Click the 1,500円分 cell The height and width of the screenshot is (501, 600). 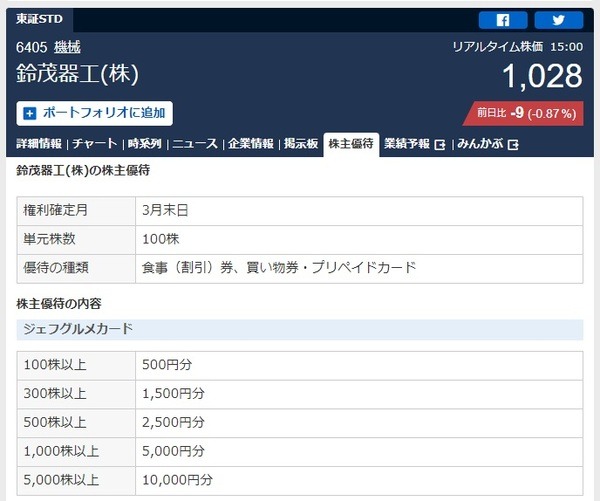(359, 395)
